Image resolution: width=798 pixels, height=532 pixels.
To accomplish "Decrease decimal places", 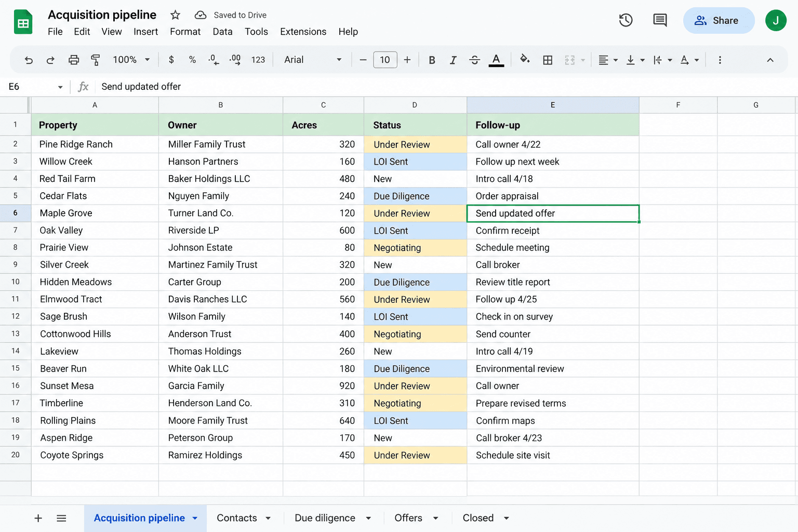I will [214, 60].
